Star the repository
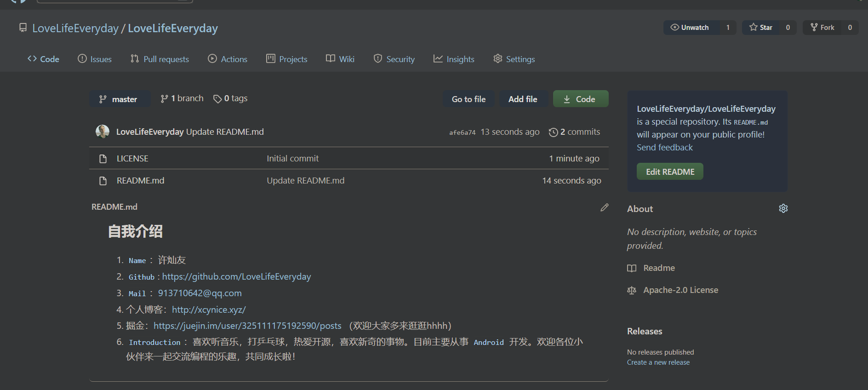 pos(761,28)
